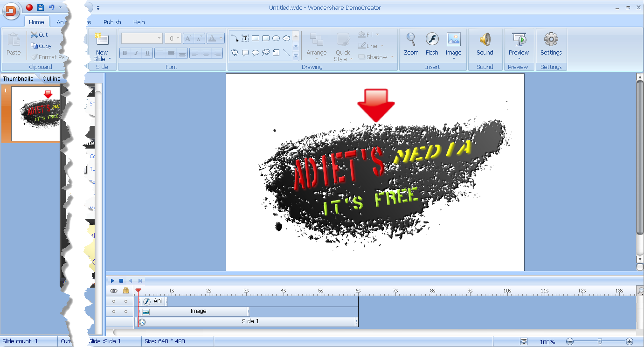Screen dimensions: 644x347
Task: Select the slide 1 thumbnail
Action: [x=36, y=113]
